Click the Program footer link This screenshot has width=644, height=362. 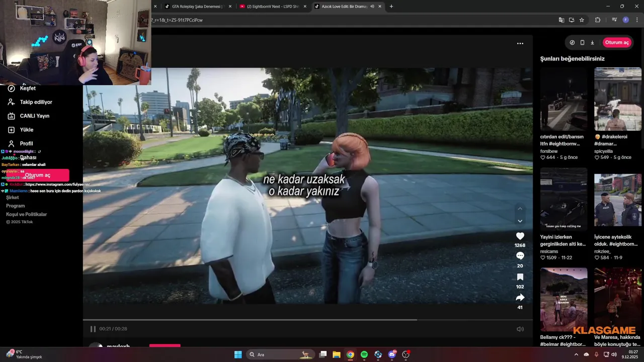pos(16,206)
